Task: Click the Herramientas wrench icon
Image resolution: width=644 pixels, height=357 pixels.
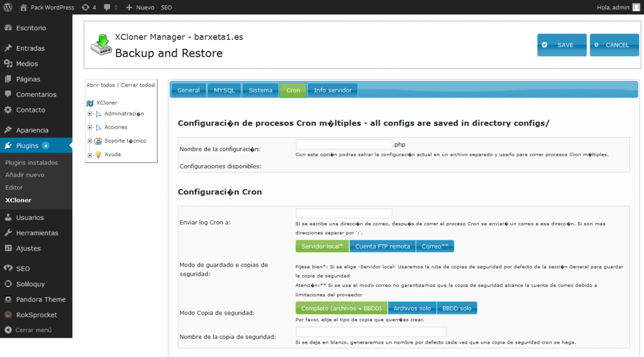Action: point(8,233)
